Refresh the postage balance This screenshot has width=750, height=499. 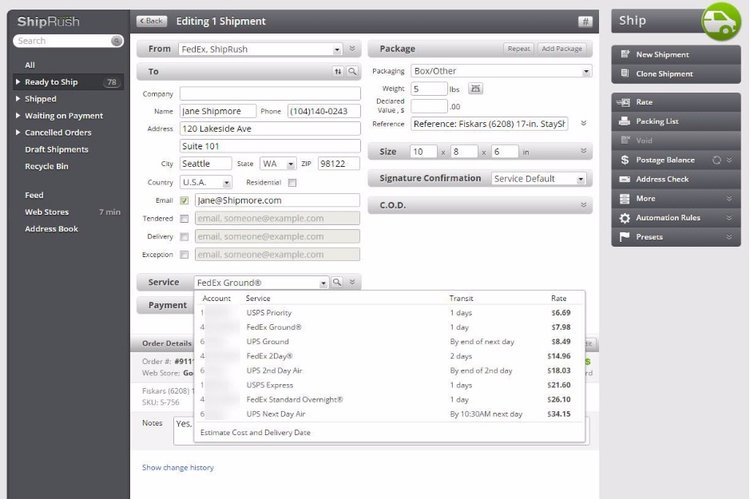(x=716, y=160)
